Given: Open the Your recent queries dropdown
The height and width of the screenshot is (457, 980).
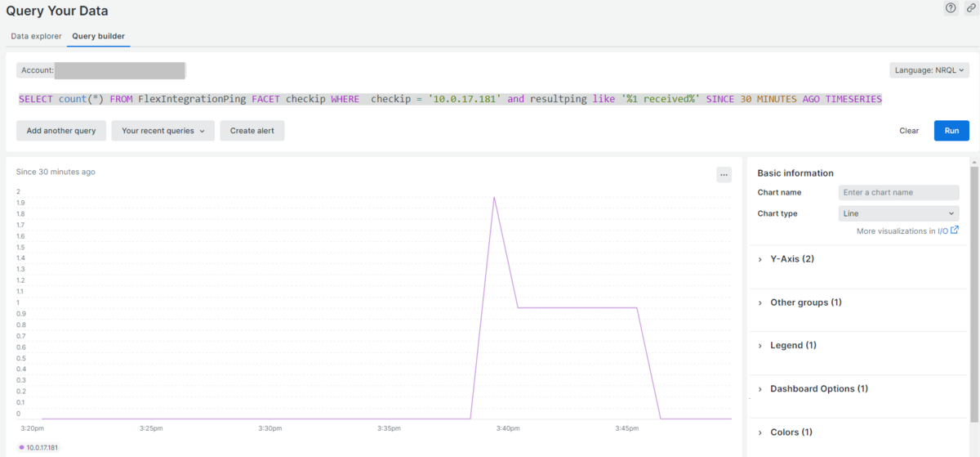Looking at the screenshot, I should [163, 131].
